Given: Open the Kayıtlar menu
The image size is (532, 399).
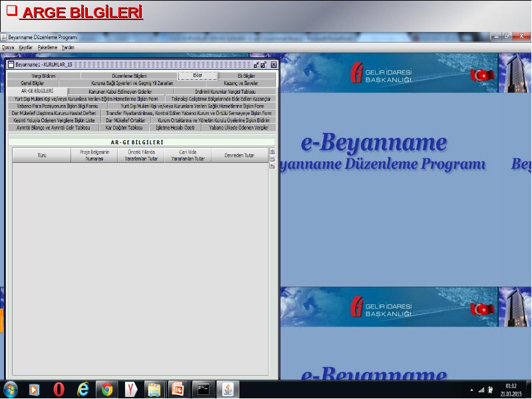Looking at the screenshot, I should [26, 47].
